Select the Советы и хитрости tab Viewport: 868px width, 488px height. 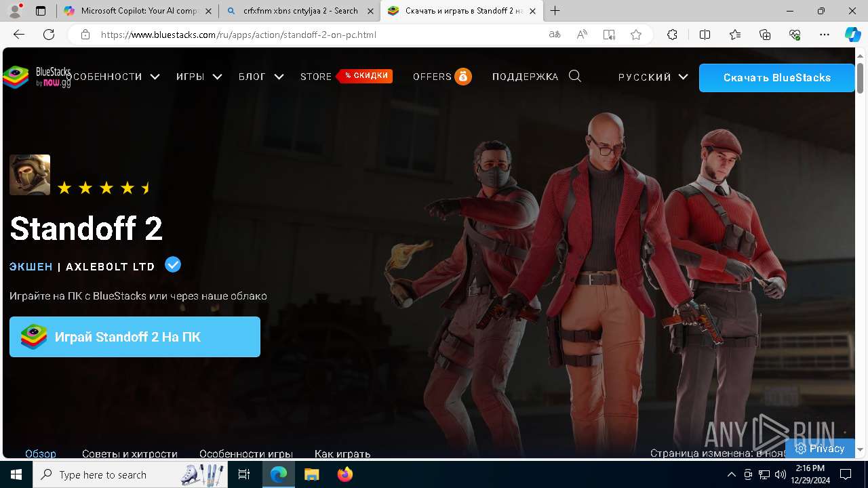130,453
